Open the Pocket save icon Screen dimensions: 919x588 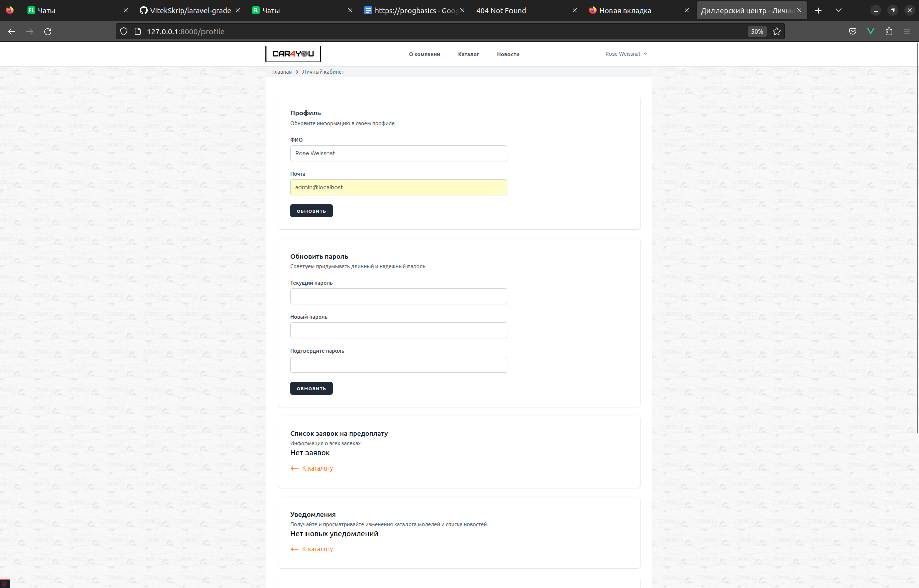[x=853, y=31]
